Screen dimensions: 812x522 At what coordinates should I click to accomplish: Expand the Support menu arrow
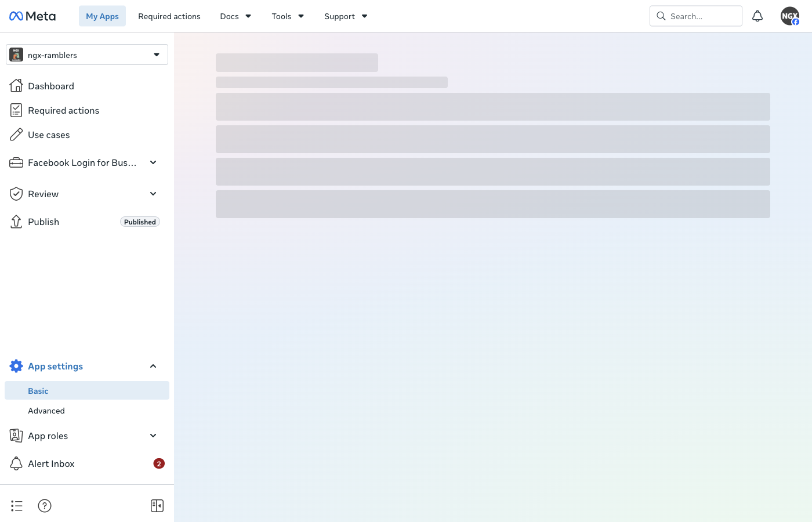tap(364, 16)
